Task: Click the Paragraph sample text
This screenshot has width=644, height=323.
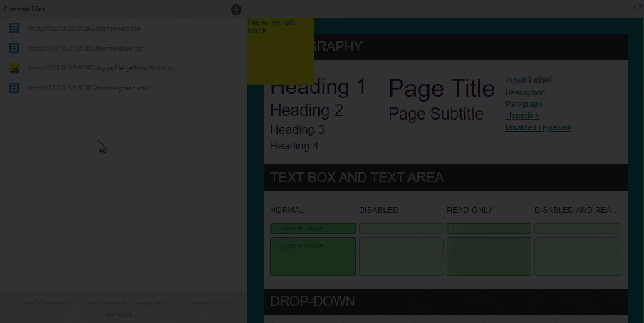Action: point(524,105)
